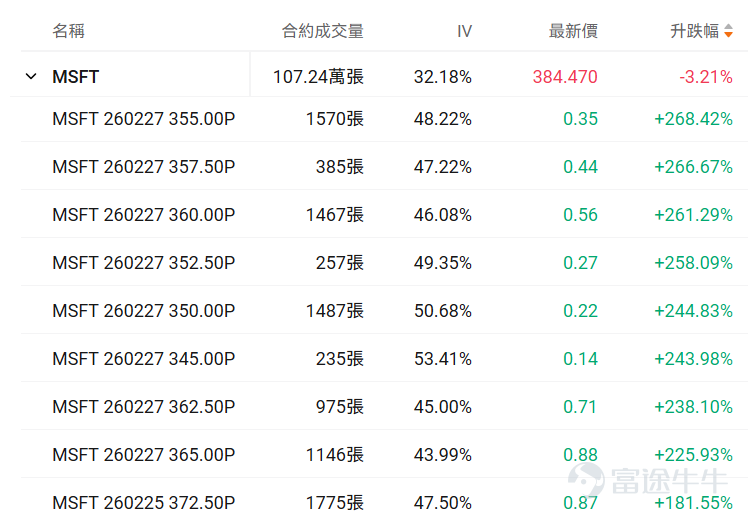Select last price 0.14
The image size is (748, 517).
click(580, 359)
